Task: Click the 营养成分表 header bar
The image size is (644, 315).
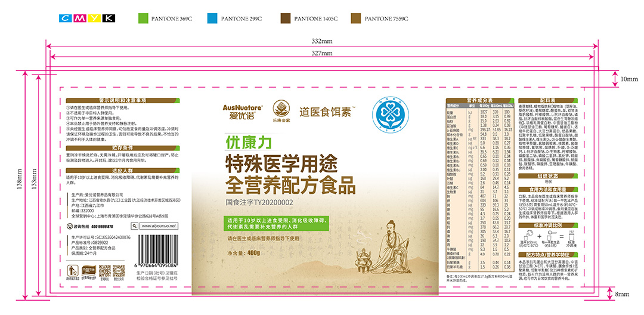Action: tap(479, 100)
